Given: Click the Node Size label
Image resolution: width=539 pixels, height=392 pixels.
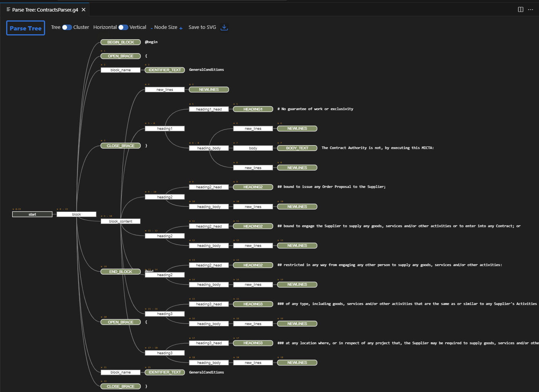Looking at the screenshot, I should 166,27.
